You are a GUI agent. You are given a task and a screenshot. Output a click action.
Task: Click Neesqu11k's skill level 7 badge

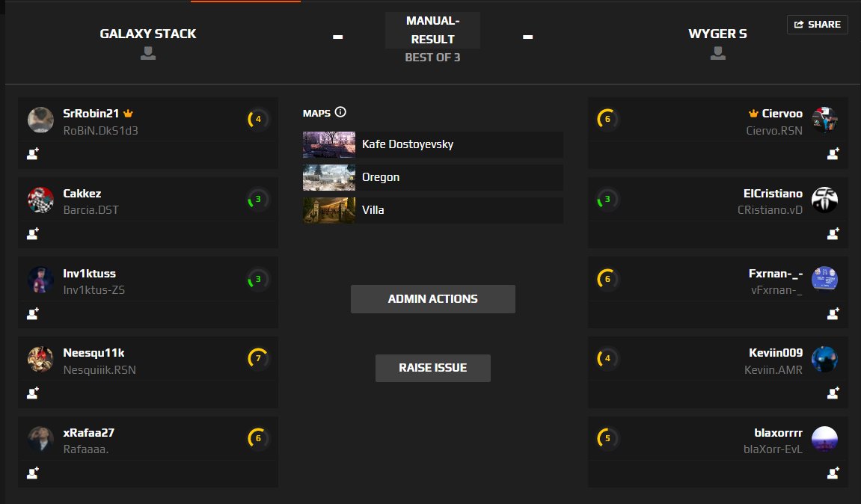tap(257, 358)
